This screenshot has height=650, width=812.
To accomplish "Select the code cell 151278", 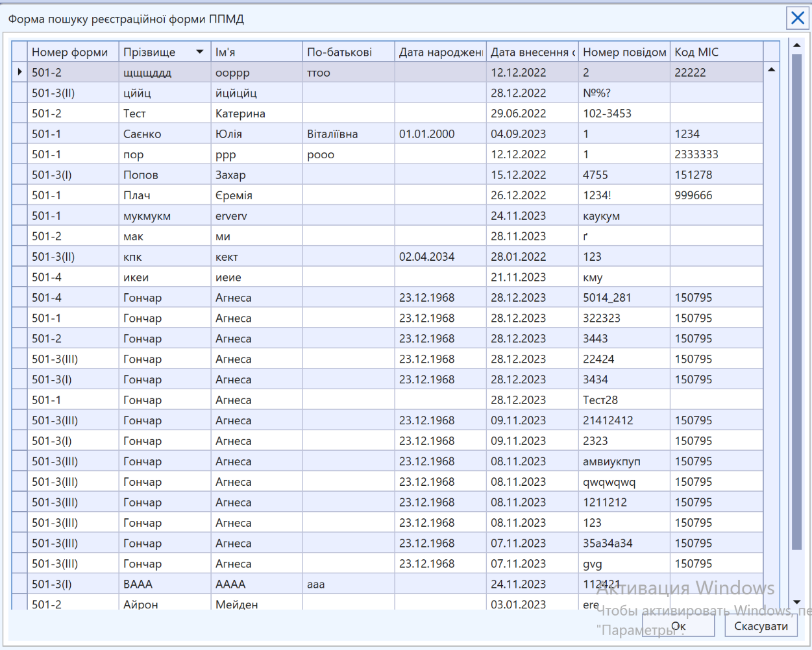I will tap(717, 175).
